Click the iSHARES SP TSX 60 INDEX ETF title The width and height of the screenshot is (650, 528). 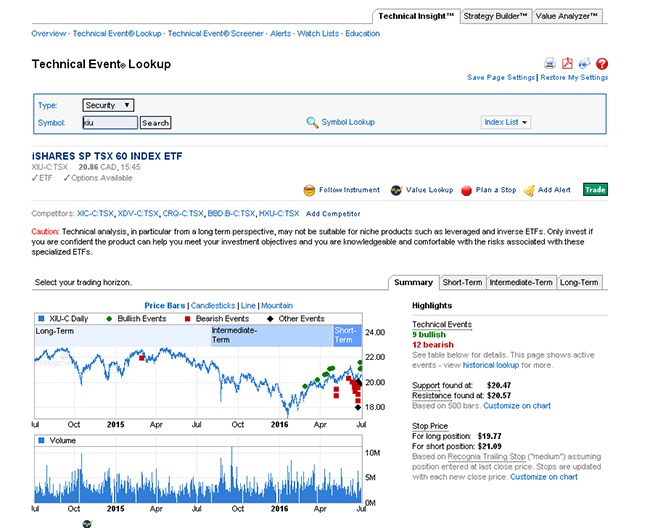click(x=107, y=156)
